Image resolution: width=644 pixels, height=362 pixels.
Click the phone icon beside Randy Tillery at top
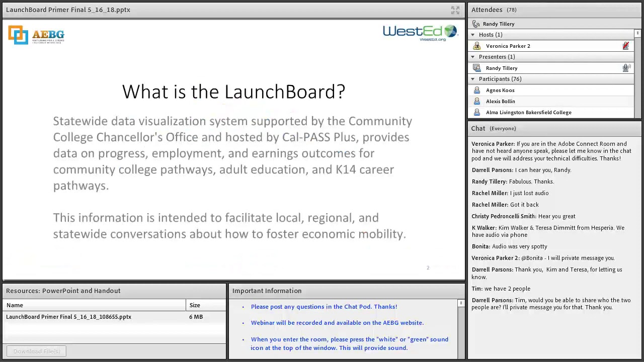(476, 24)
